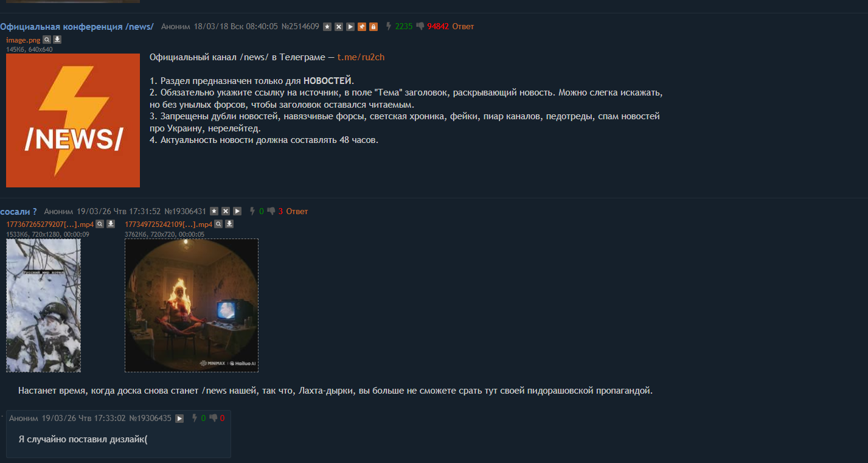Click the orange pin icon on thread №2514609
The width and height of the screenshot is (868, 463).
pos(362,27)
